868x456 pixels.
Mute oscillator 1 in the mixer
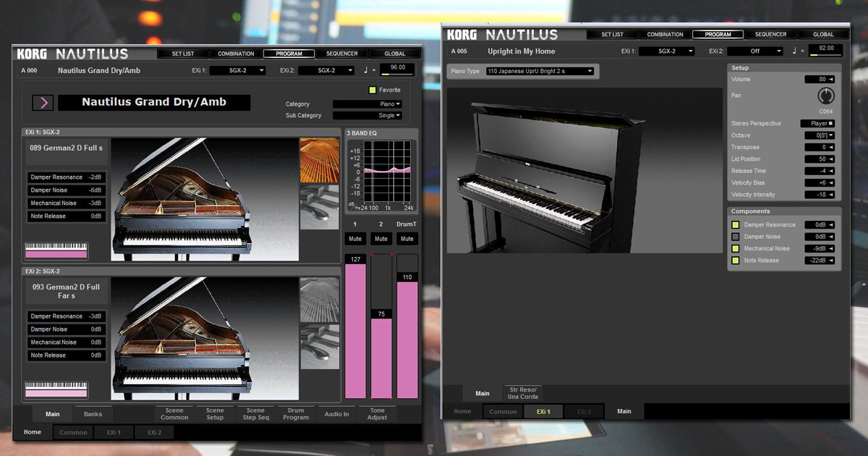[x=355, y=239]
